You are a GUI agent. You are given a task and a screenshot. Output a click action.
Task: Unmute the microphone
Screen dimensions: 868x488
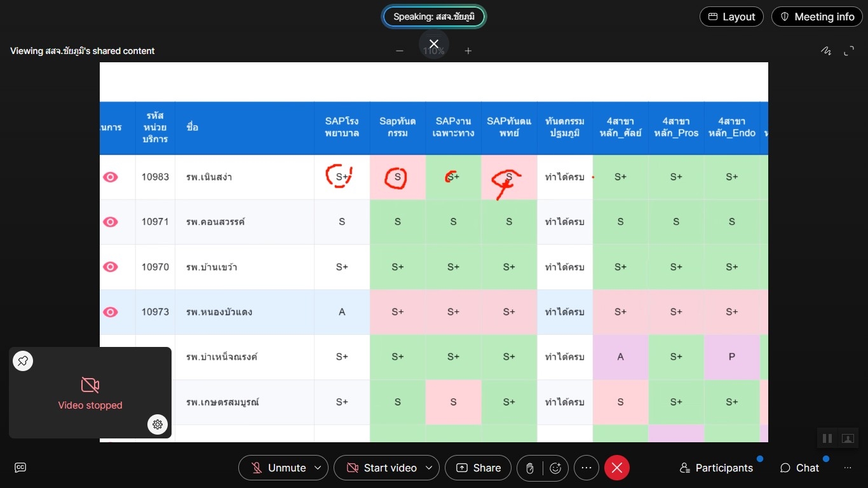point(278,468)
